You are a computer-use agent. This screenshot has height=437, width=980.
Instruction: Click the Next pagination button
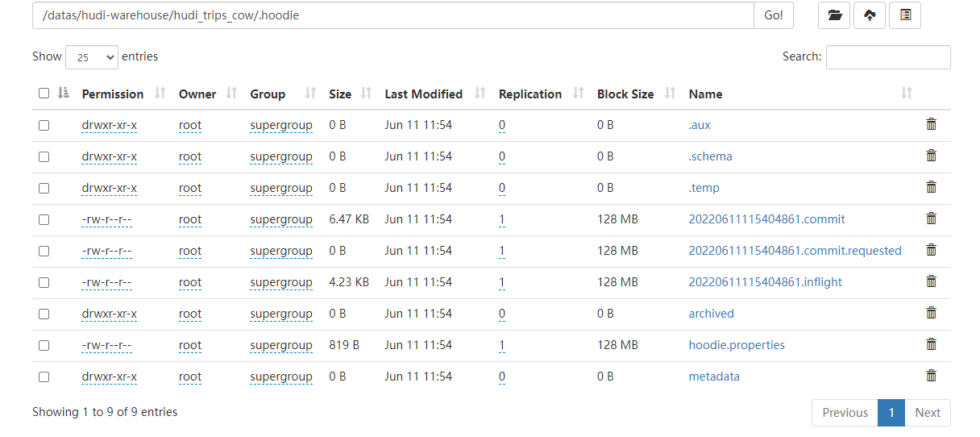pyautogui.click(x=928, y=413)
